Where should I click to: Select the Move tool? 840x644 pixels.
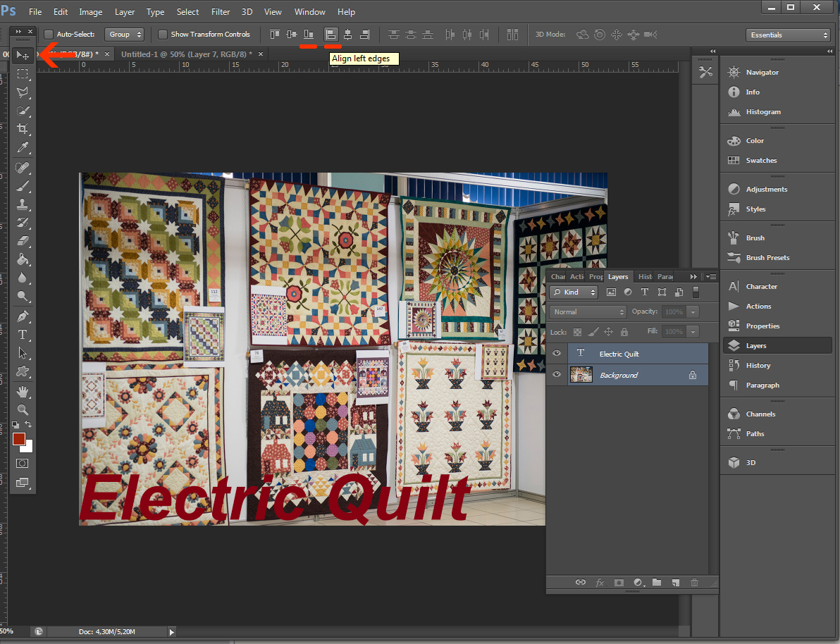coord(23,55)
